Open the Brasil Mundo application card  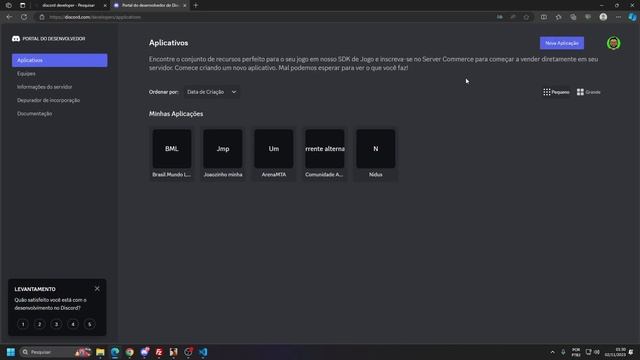point(171,153)
